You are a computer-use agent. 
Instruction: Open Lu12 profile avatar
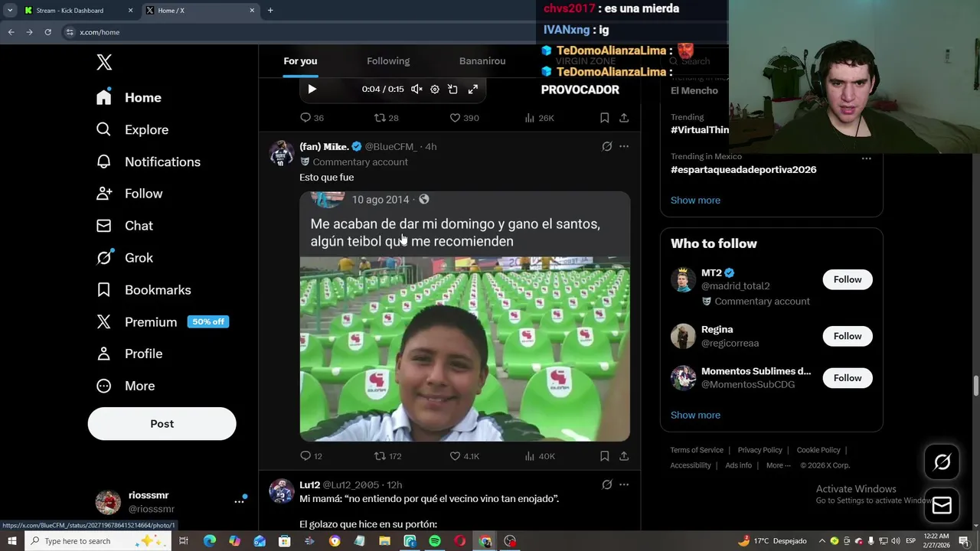coord(282,491)
